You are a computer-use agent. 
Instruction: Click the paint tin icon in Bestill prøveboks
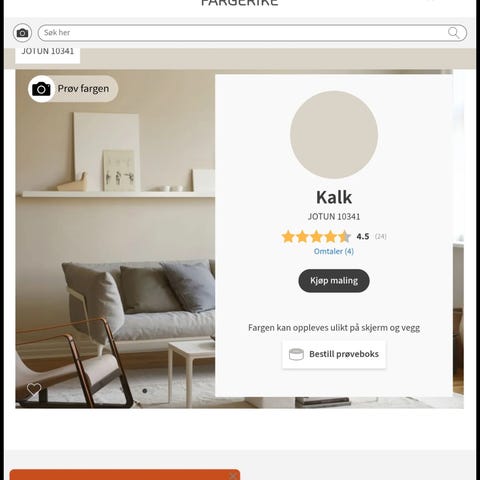click(x=296, y=354)
